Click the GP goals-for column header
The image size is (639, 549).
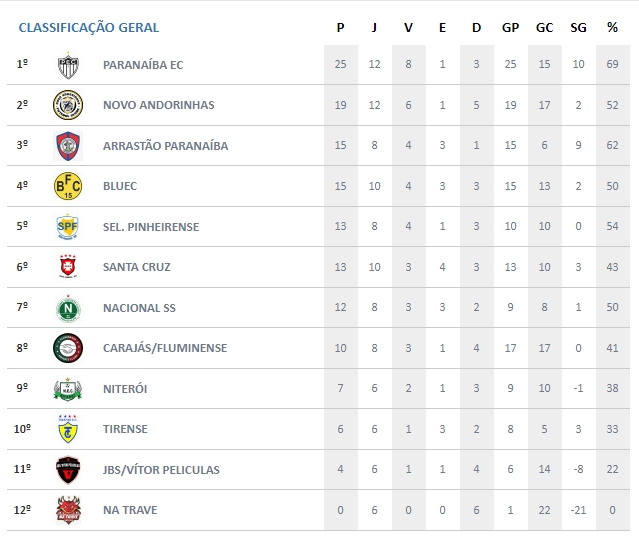tap(510, 27)
